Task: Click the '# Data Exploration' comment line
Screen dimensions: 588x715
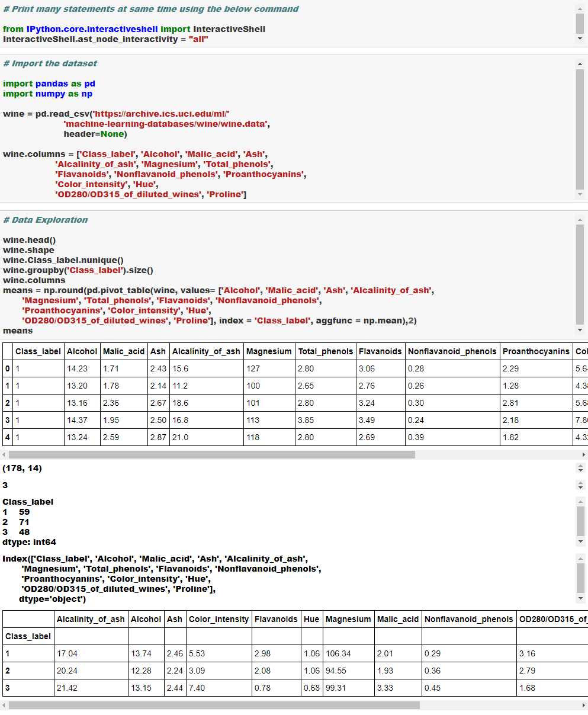Action: (x=45, y=220)
